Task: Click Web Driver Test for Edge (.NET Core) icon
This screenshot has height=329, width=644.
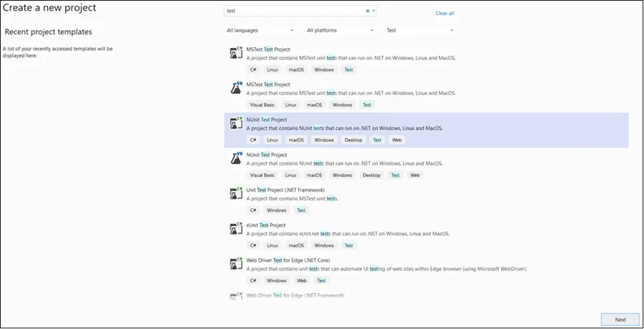Action: (x=235, y=263)
